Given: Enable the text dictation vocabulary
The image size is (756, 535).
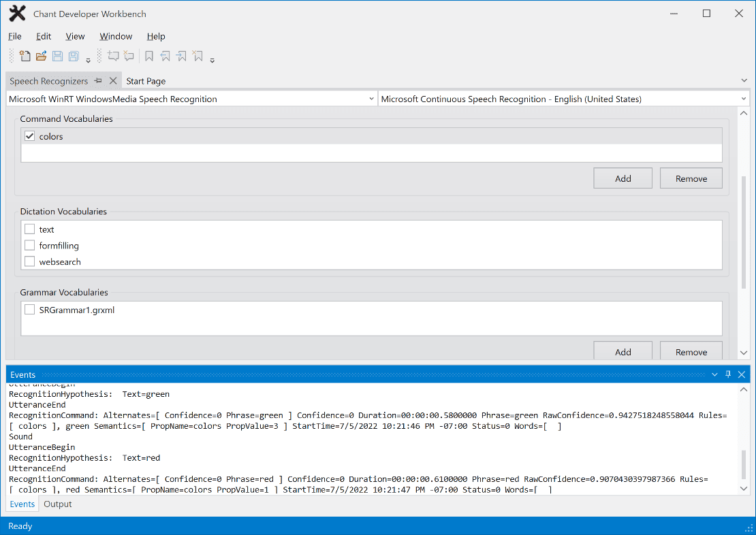Looking at the screenshot, I should click(30, 229).
